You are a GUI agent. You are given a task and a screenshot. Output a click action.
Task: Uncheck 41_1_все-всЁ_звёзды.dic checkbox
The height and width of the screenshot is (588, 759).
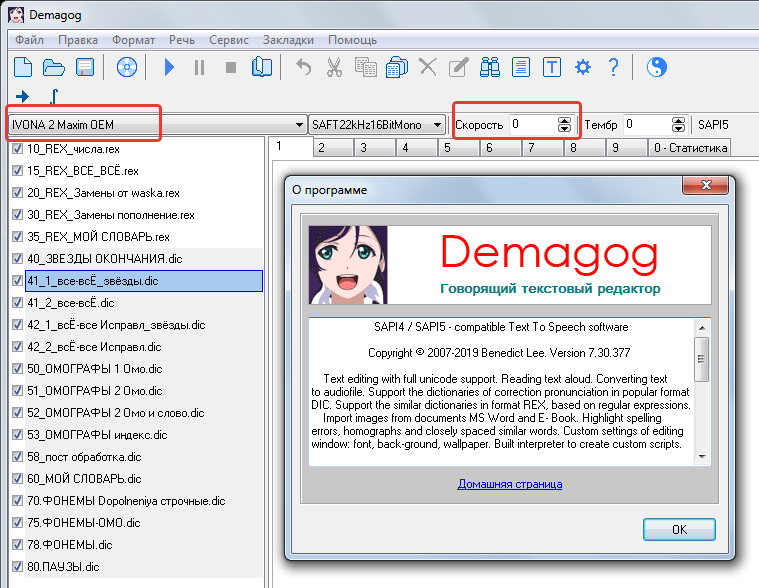pyautogui.click(x=17, y=281)
